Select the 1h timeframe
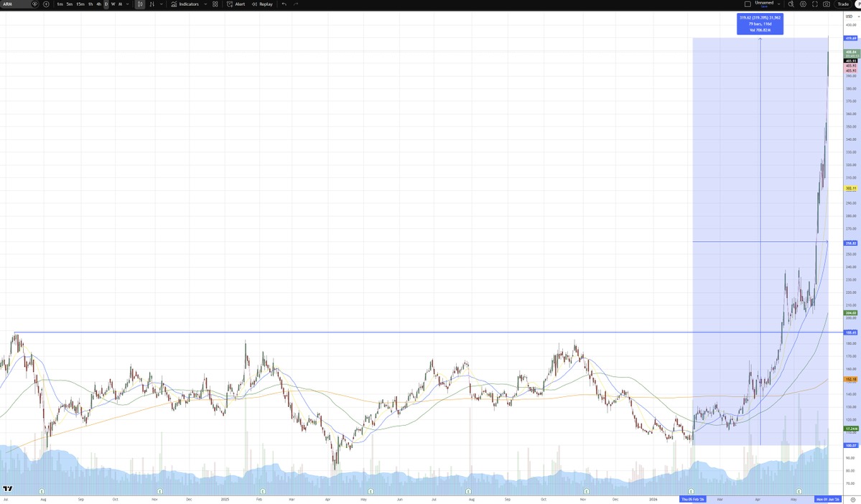Viewport: 861px width, 504px height. pyautogui.click(x=90, y=4)
